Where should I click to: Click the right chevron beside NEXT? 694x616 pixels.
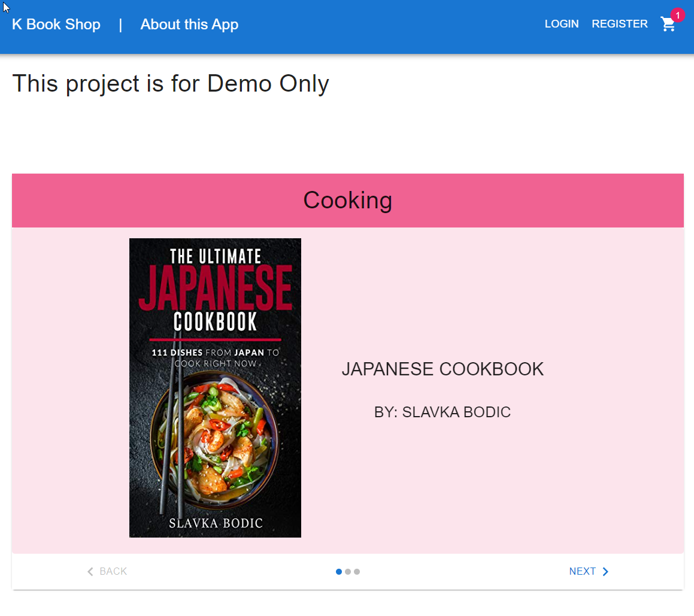pyautogui.click(x=605, y=572)
